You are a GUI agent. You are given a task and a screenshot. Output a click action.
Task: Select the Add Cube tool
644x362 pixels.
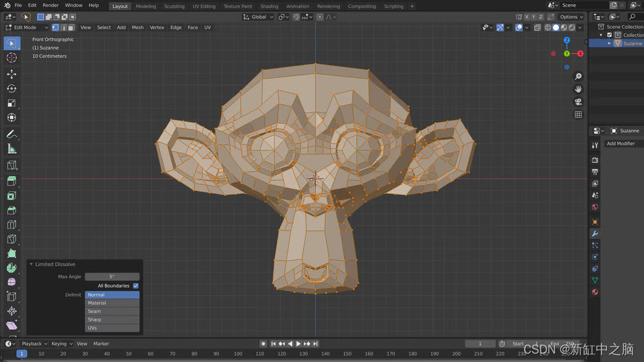pos(12,166)
